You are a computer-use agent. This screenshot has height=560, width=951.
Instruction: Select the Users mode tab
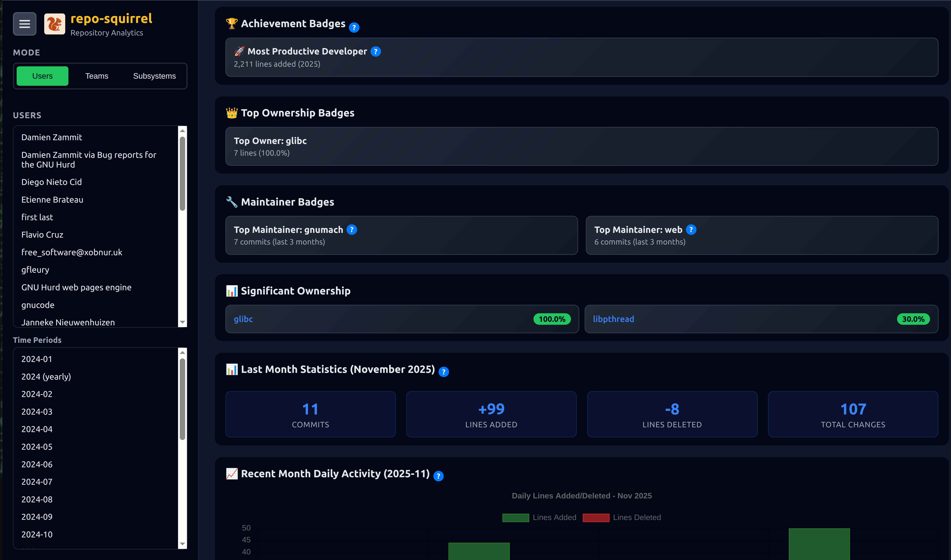point(42,76)
